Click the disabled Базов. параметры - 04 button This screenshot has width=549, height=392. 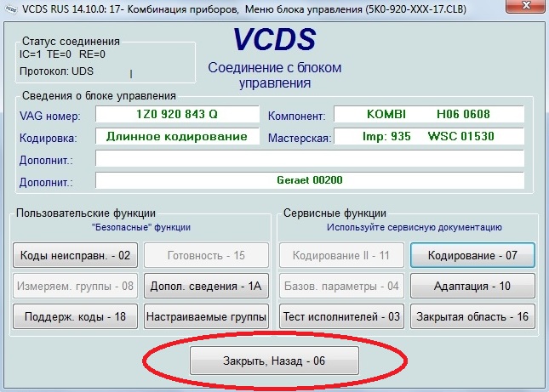point(341,286)
